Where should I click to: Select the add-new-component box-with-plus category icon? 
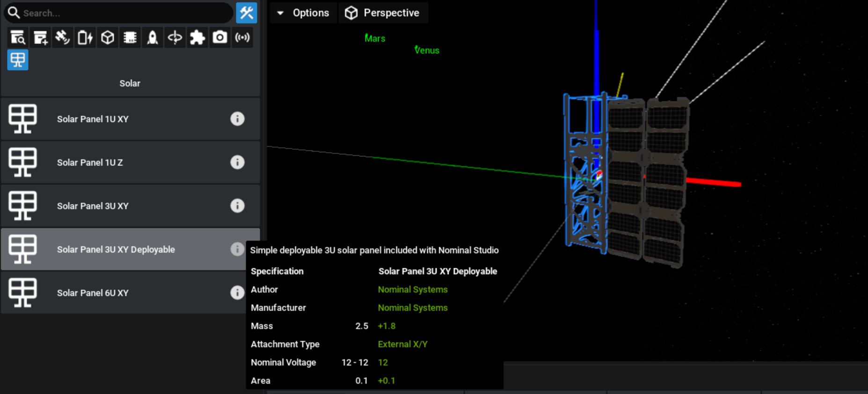[40, 37]
